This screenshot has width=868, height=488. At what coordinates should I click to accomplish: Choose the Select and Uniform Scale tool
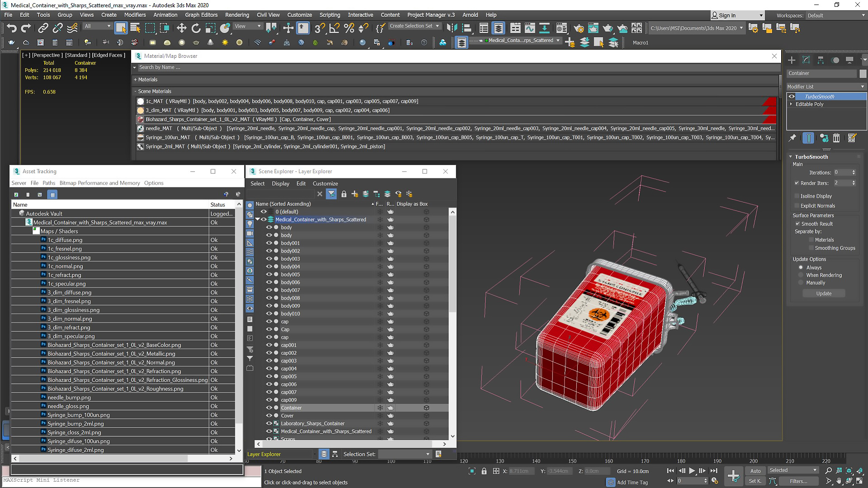click(x=210, y=28)
